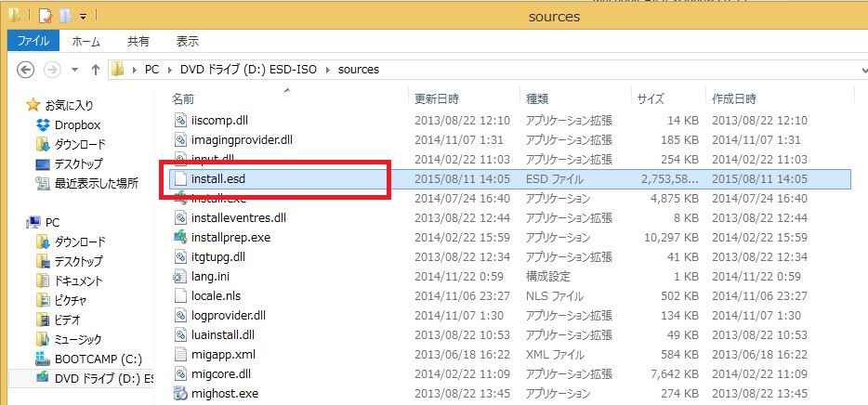
Task: Open デスクトップ under favorites
Action: coord(78,163)
